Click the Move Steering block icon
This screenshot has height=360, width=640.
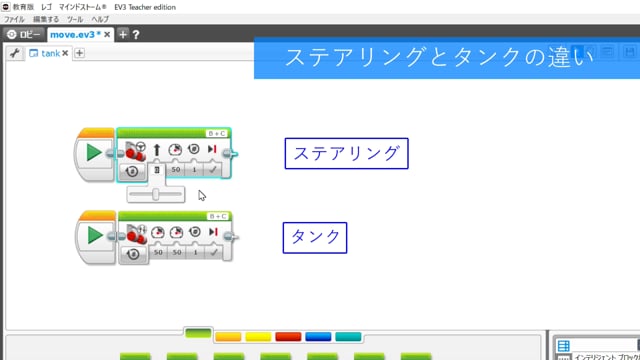[136, 151]
